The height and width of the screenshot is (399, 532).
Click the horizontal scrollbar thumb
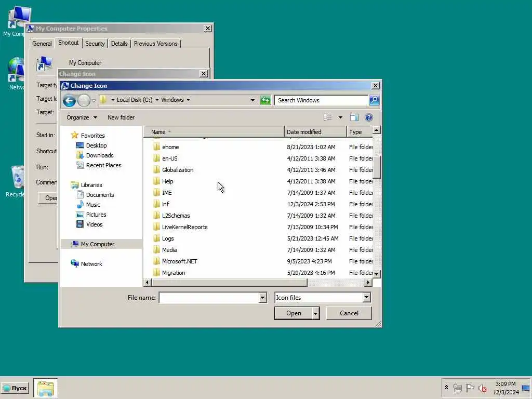pos(229,282)
